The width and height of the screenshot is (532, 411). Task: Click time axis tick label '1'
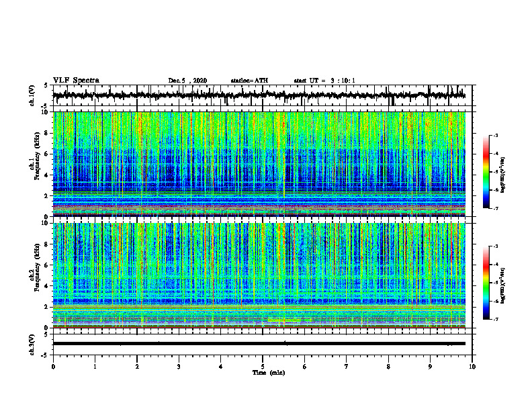(95, 367)
